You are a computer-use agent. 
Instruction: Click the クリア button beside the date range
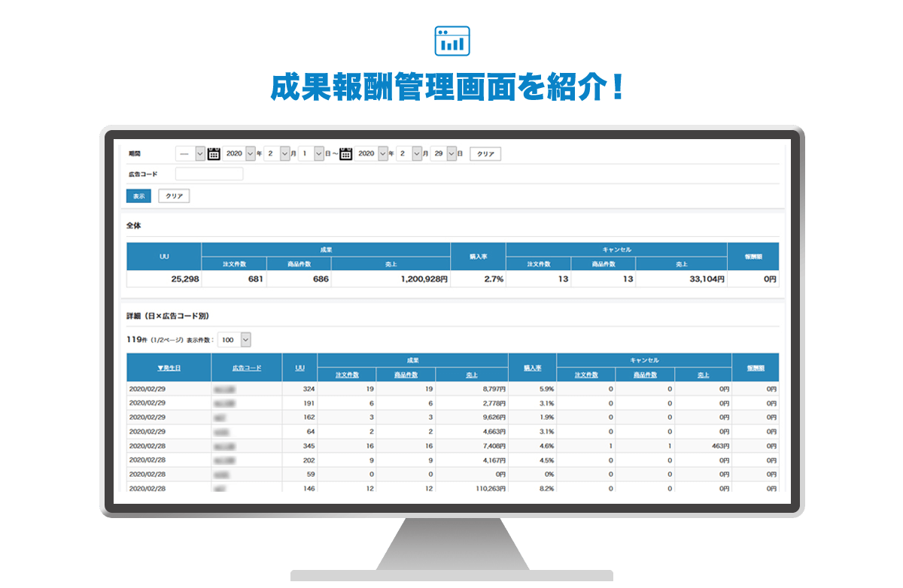[x=485, y=153]
